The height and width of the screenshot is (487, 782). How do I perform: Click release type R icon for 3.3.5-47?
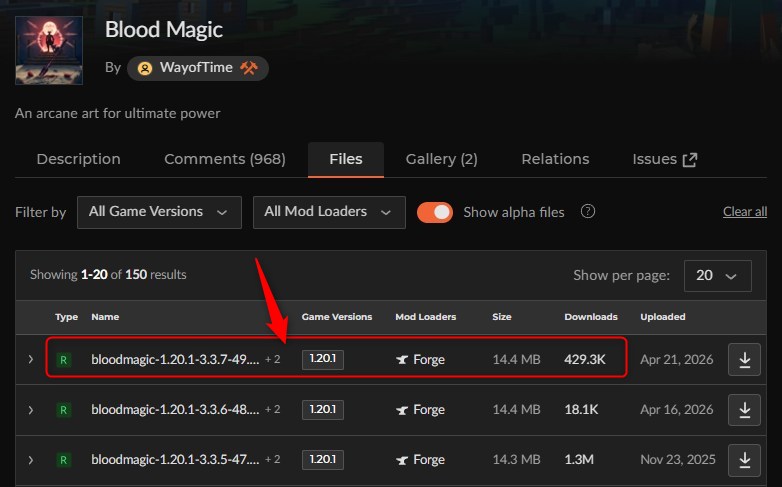pos(63,460)
